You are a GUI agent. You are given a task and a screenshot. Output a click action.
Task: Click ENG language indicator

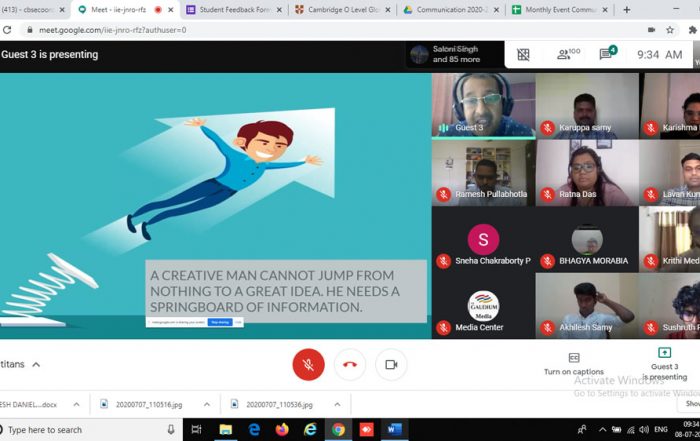pos(661,430)
